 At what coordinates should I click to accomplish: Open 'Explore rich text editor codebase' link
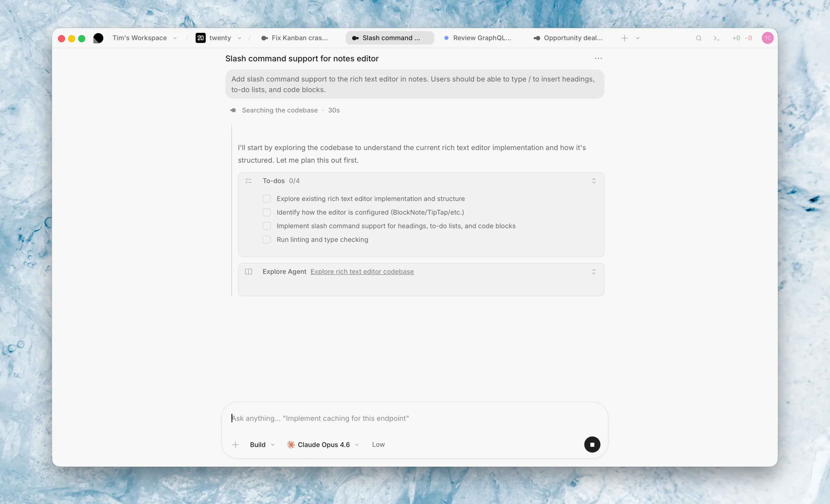tap(362, 272)
